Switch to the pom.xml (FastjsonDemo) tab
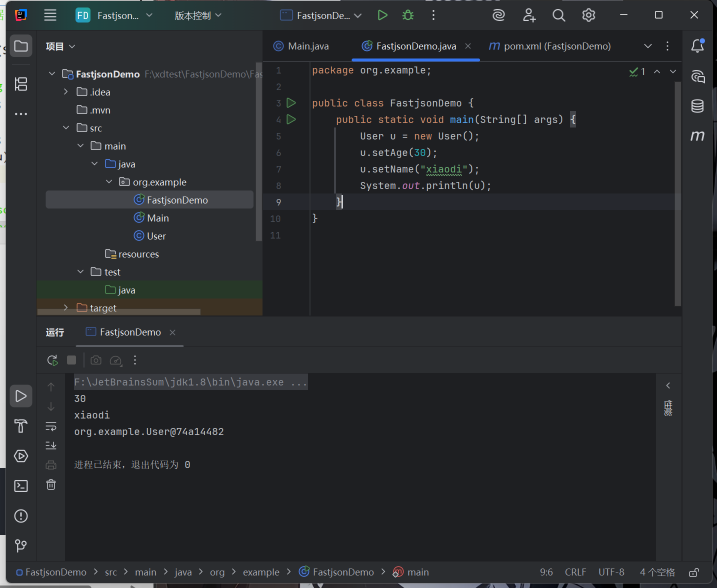 coord(549,46)
